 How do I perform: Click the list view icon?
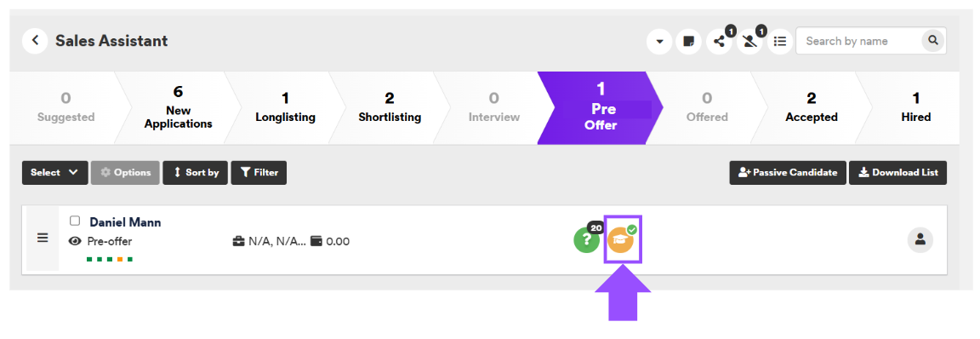coord(780,41)
